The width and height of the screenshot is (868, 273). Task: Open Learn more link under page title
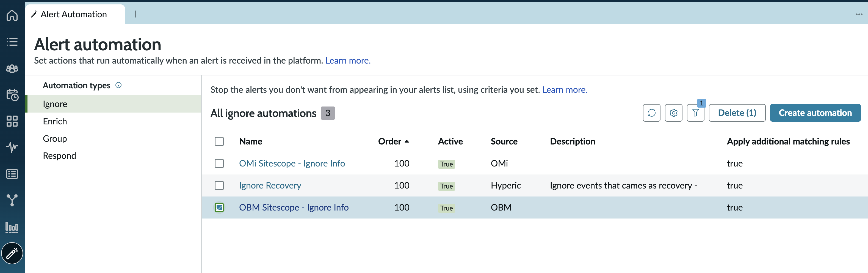(x=348, y=60)
